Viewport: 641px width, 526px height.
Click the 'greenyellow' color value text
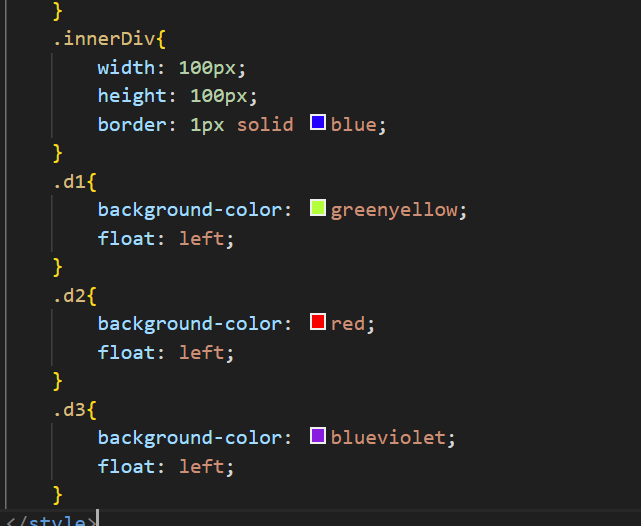click(395, 210)
